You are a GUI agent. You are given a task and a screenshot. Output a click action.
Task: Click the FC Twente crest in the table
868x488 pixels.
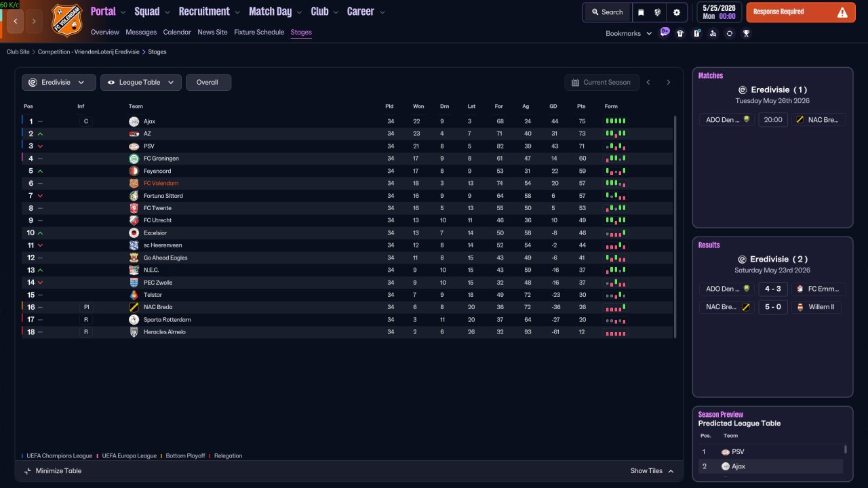point(134,208)
